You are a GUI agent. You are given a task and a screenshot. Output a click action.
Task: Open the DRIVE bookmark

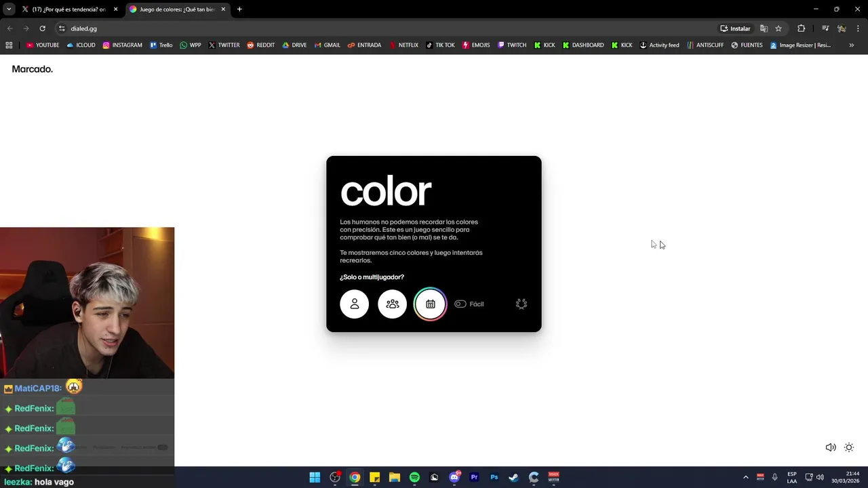coord(294,45)
